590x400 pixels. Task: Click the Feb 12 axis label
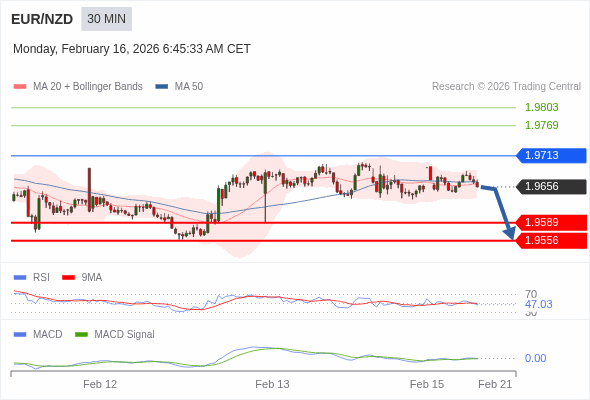pyautogui.click(x=100, y=384)
